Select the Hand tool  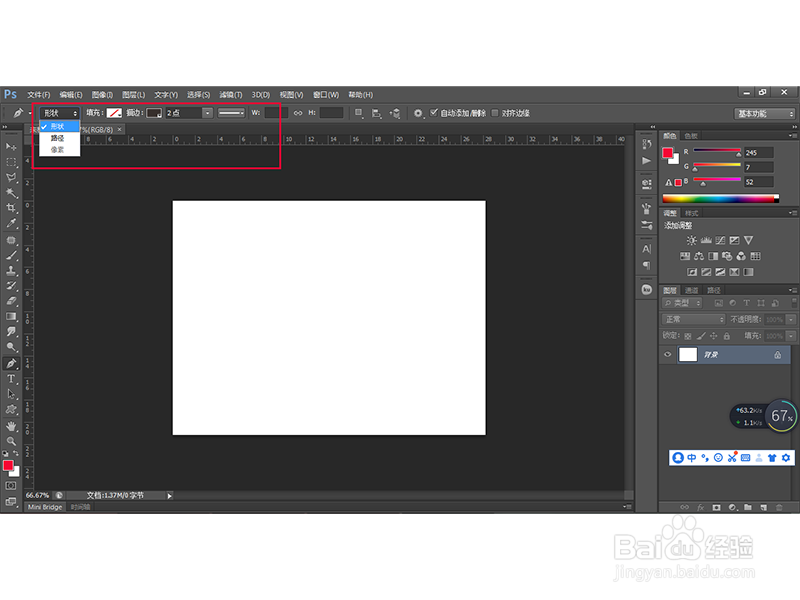(11, 426)
